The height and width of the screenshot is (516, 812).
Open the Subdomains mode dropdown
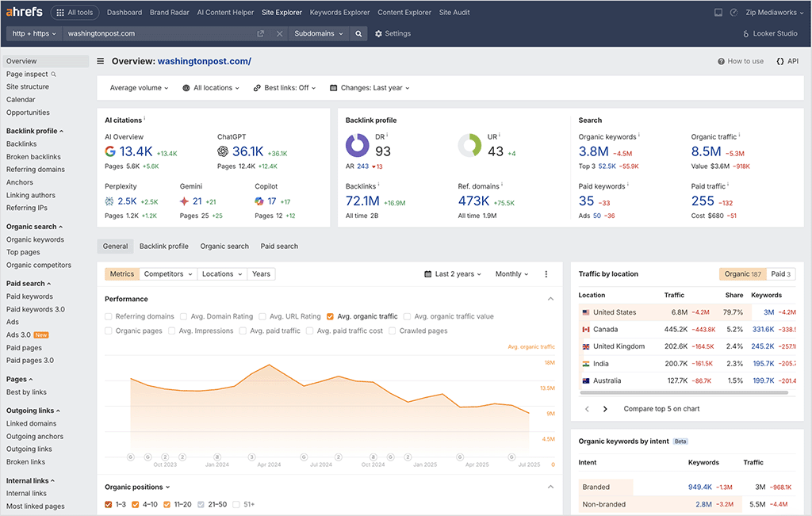[x=319, y=33]
